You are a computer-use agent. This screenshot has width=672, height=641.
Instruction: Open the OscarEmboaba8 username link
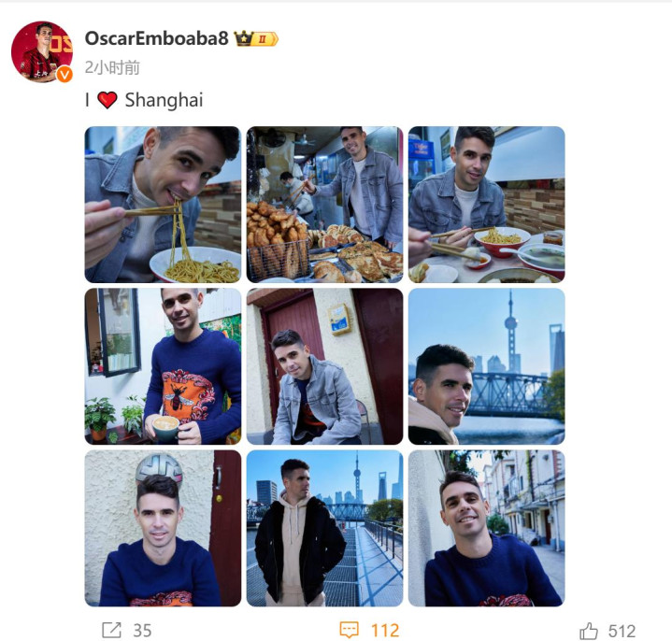[x=156, y=38]
